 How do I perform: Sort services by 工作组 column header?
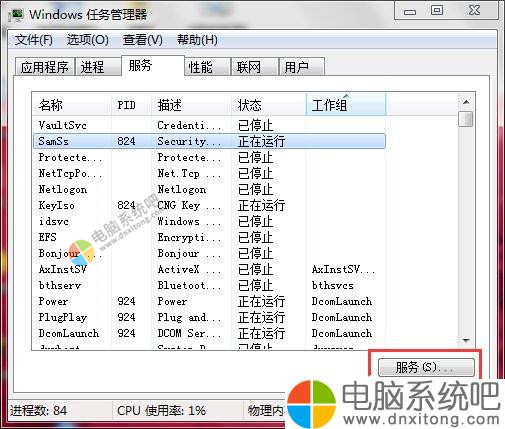346,105
